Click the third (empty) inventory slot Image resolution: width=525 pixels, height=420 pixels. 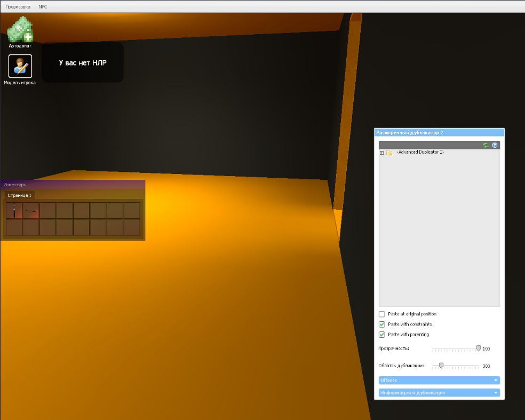47,210
